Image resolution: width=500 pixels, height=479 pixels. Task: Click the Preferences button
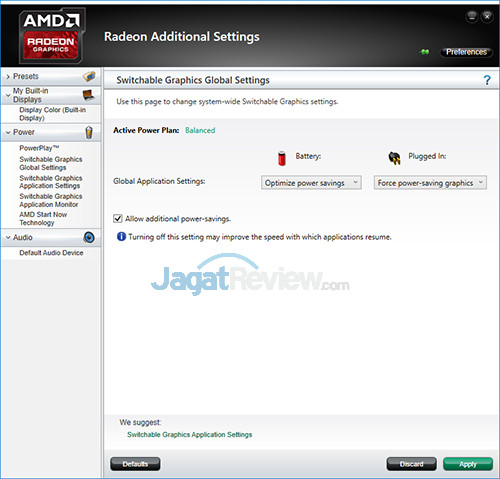[x=466, y=52]
